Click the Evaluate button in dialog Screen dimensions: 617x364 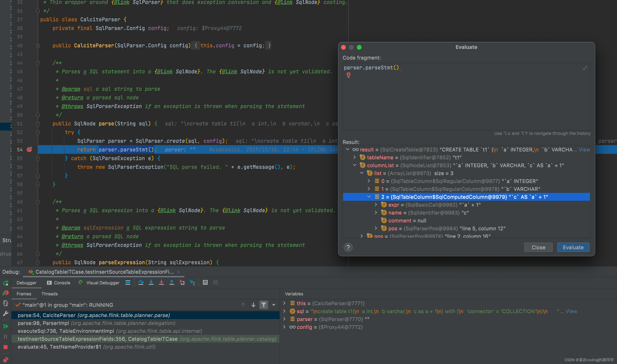[573, 247]
